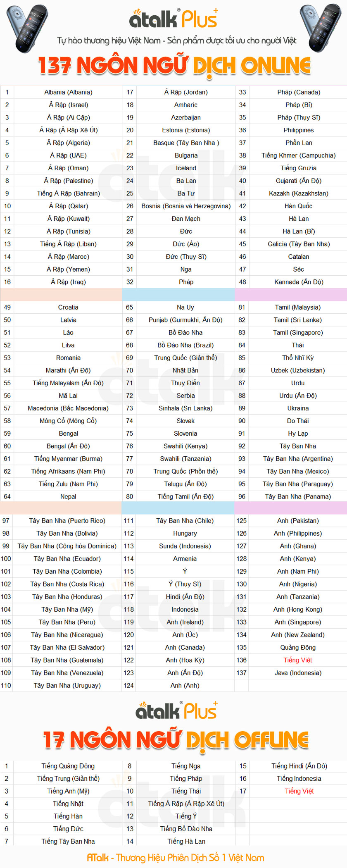Select "Tiếng Hàn" in the offline list

pos(68,816)
